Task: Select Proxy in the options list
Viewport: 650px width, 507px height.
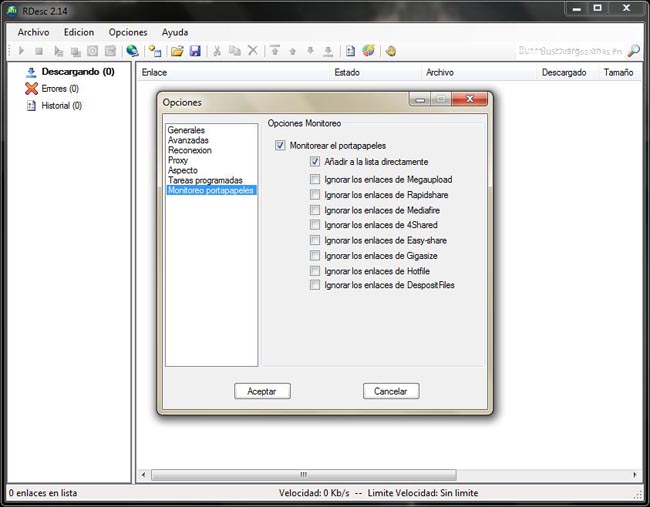Action: click(178, 160)
